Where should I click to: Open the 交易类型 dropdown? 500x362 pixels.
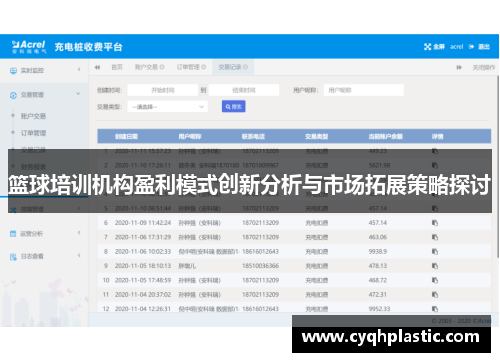click(167, 107)
